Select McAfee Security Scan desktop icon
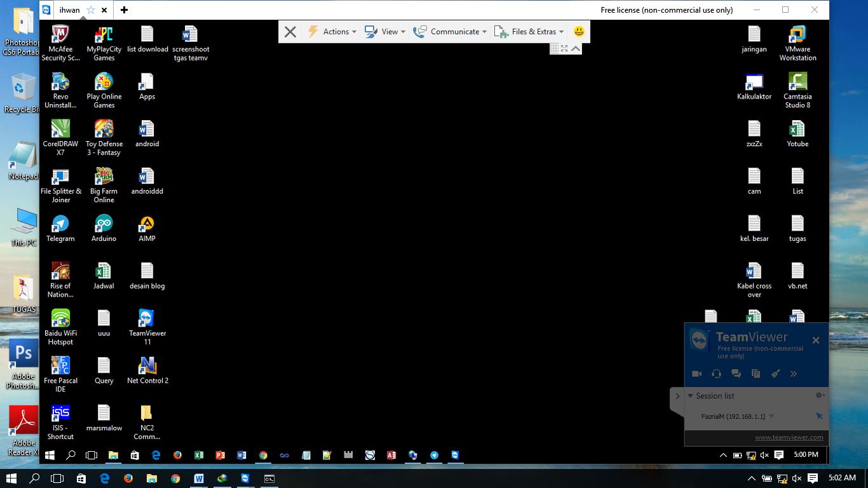868x488 pixels. click(x=60, y=43)
